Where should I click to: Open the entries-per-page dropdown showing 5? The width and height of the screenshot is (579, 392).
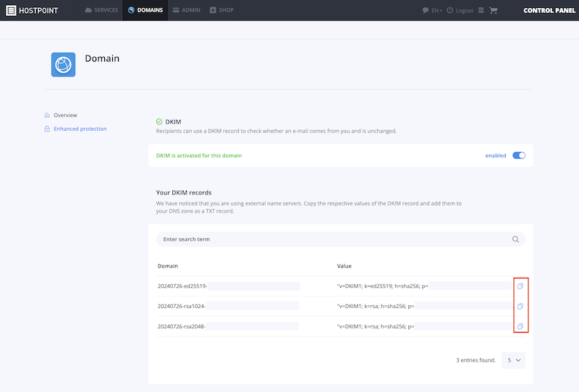tap(513, 360)
